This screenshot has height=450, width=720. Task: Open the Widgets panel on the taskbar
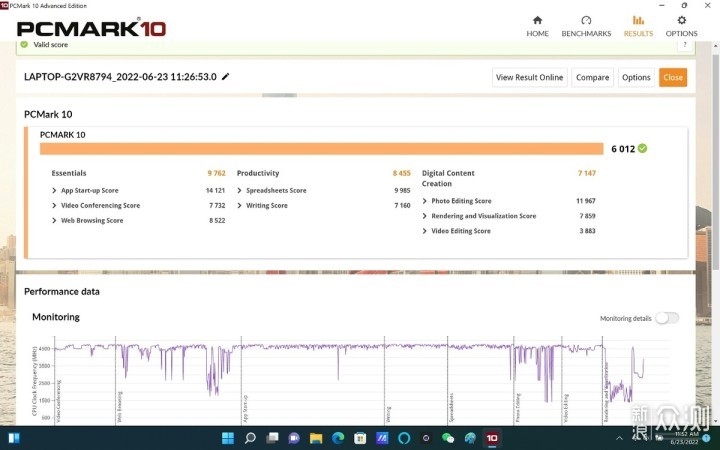tap(13, 438)
